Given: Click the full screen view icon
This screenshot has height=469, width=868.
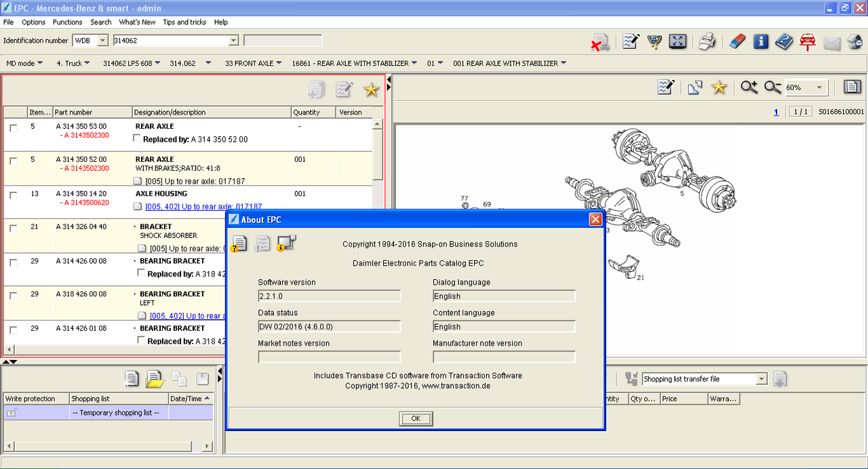Looking at the screenshot, I should pos(677,42).
